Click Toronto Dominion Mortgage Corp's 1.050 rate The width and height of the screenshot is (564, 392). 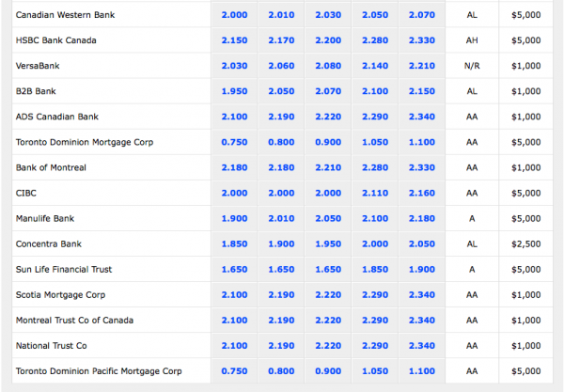375,142
